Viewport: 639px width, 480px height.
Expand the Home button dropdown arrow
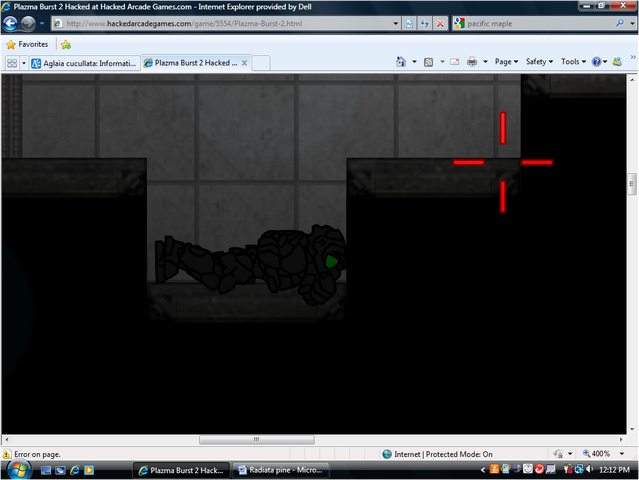coord(414,62)
